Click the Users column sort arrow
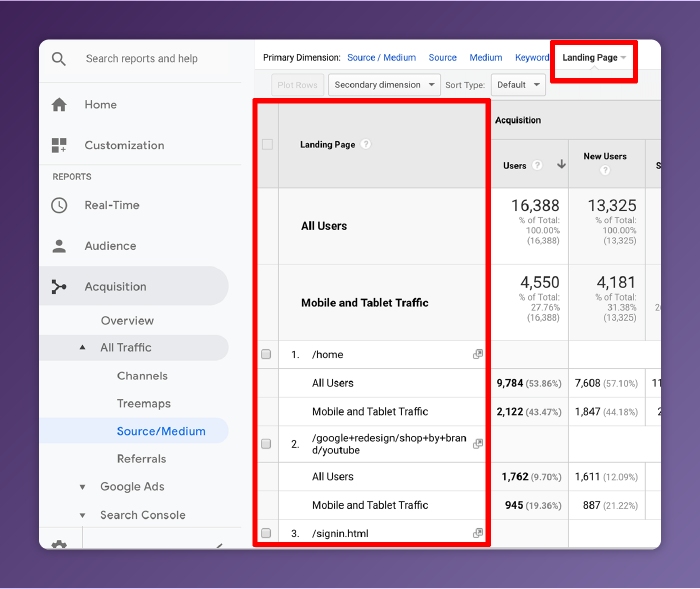The height and width of the screenshot is (589, 700). click(x=561, y=164)
